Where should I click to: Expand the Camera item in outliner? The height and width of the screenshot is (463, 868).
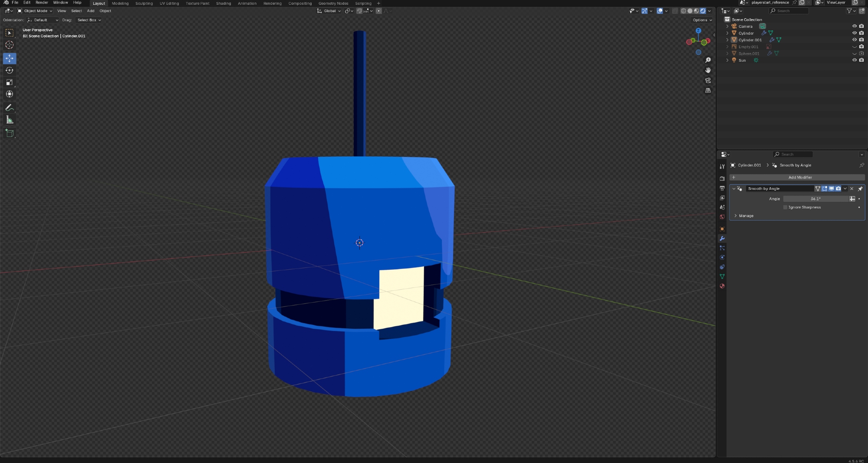[x=727, y=26]
